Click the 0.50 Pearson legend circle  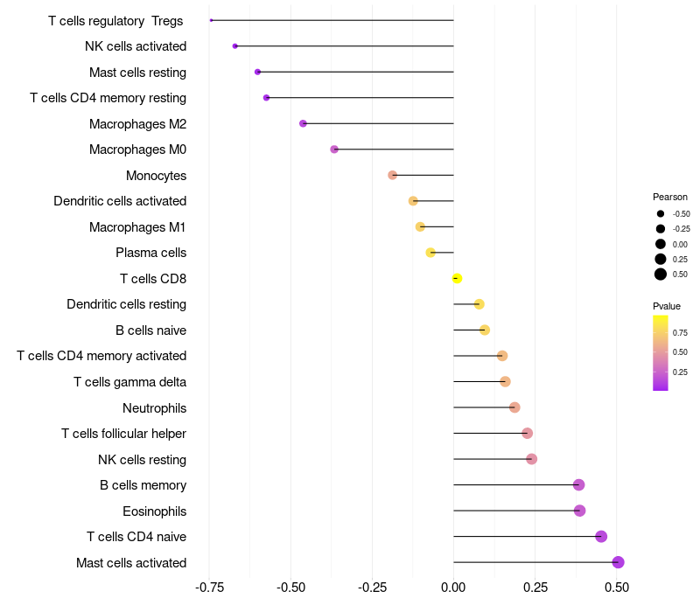(x=660, y=275)
